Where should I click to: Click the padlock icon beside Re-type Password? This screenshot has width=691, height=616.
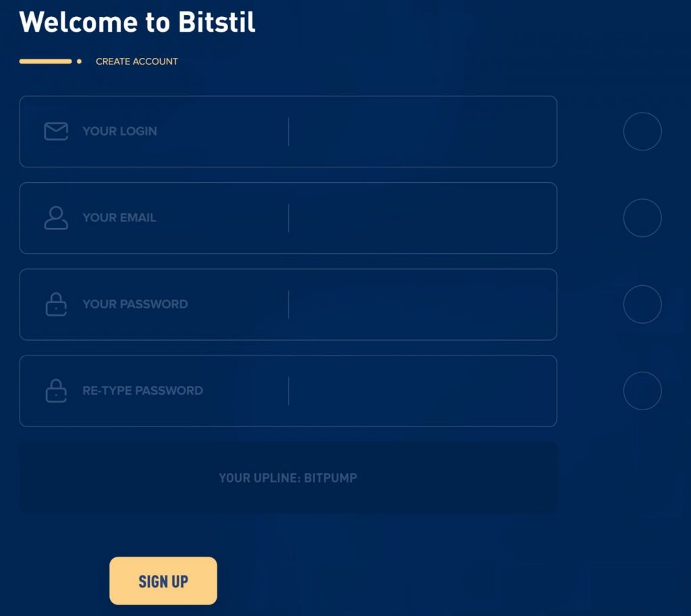coord(56,391)
